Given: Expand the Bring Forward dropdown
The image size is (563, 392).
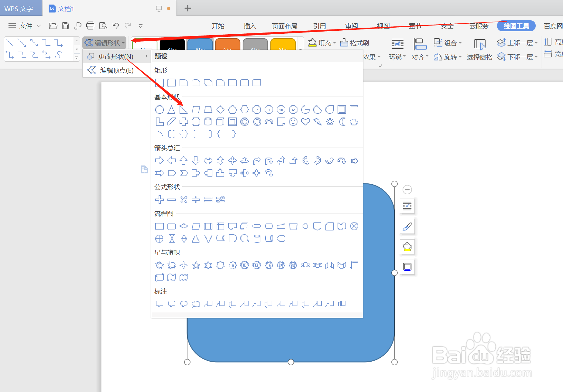Looking at the screenshot, I should point(537,43).
